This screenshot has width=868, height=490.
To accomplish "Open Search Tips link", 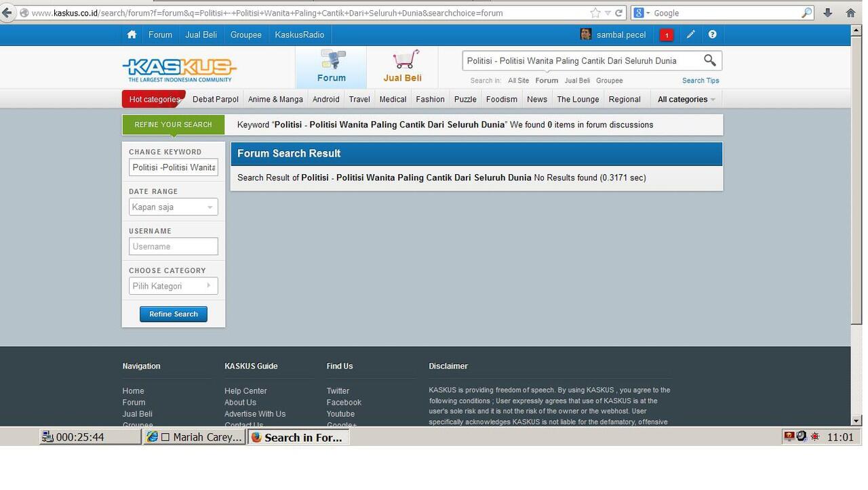I will [701, 81].
